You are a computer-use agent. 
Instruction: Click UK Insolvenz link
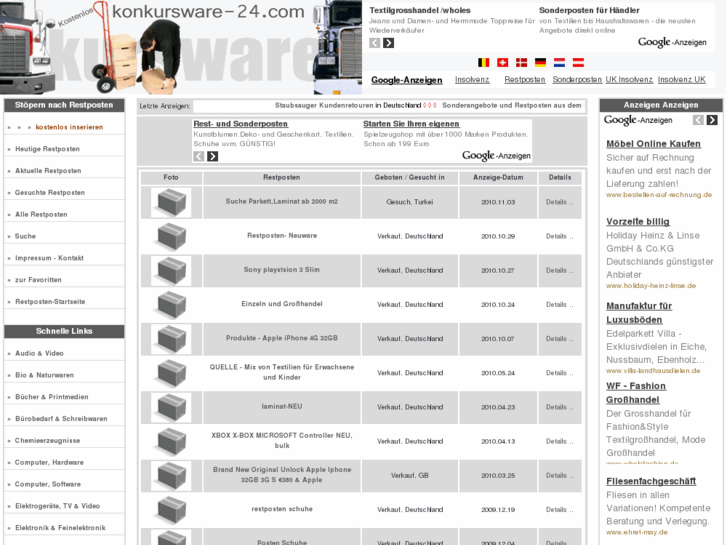tap(629, 80)
